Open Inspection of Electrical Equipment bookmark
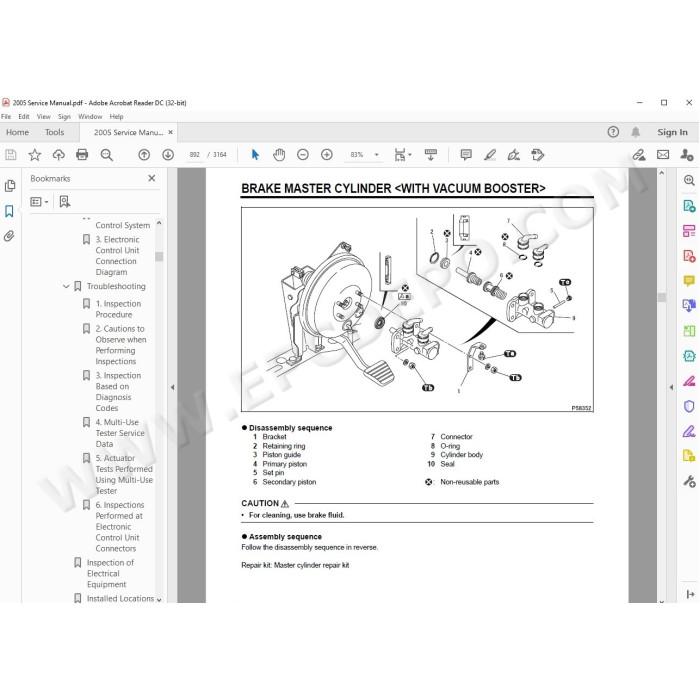This screenshot has height=700, width=700. click(110, 574)
